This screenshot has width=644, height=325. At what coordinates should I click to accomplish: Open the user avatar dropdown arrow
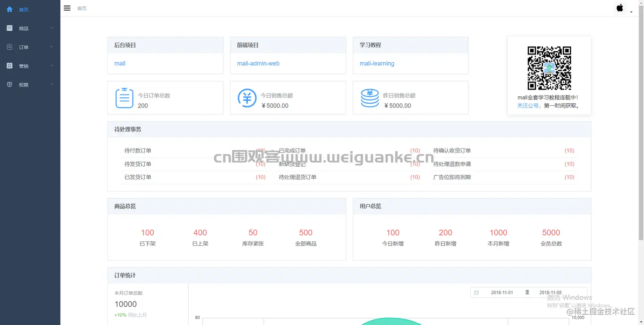pyautogui.click(x=631, y=12)
